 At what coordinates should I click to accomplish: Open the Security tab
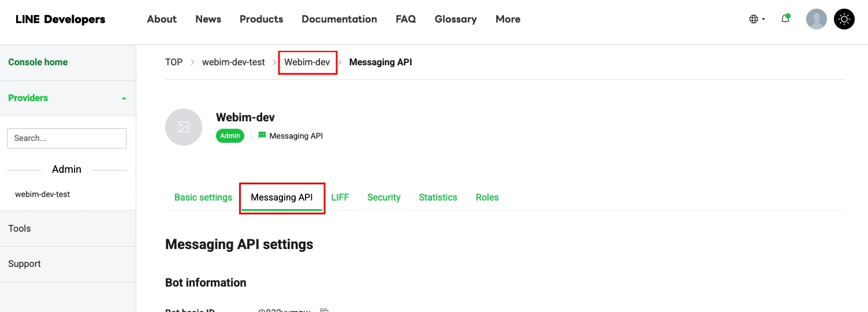tap(384, 197)
